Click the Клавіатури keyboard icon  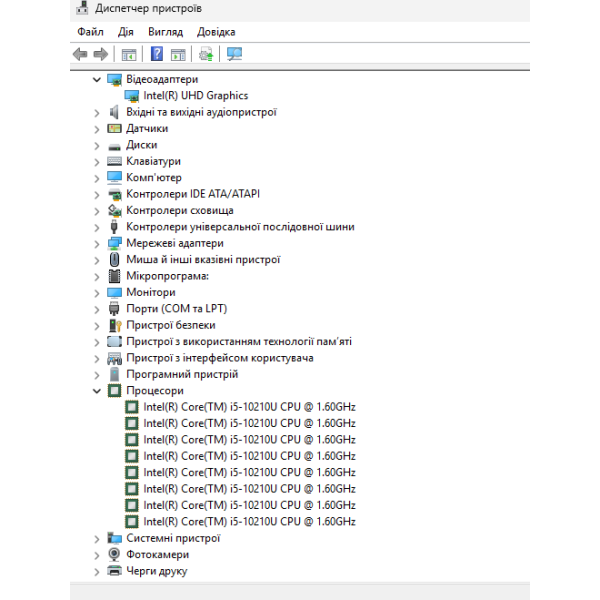click(114, 161)
